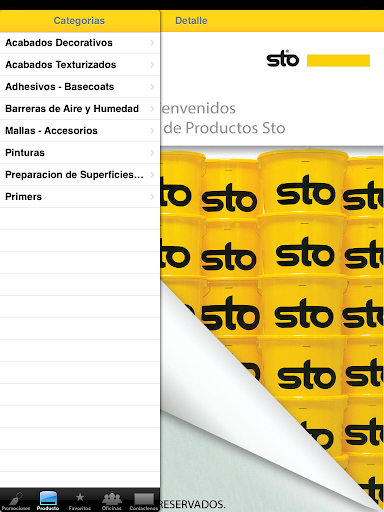Open Preparacion de Superficies category
The image size is (384, 512).
(80, 175)
